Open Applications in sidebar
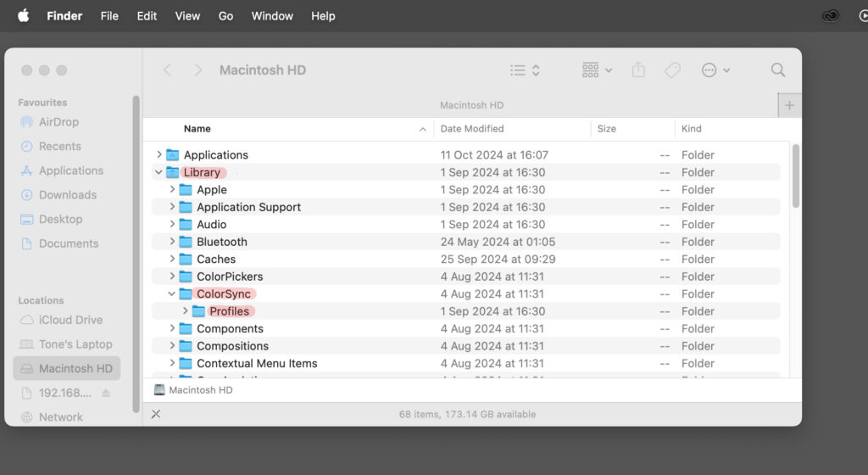The width and height of the screenshot is (868, 475). click(x=62, y=170)
